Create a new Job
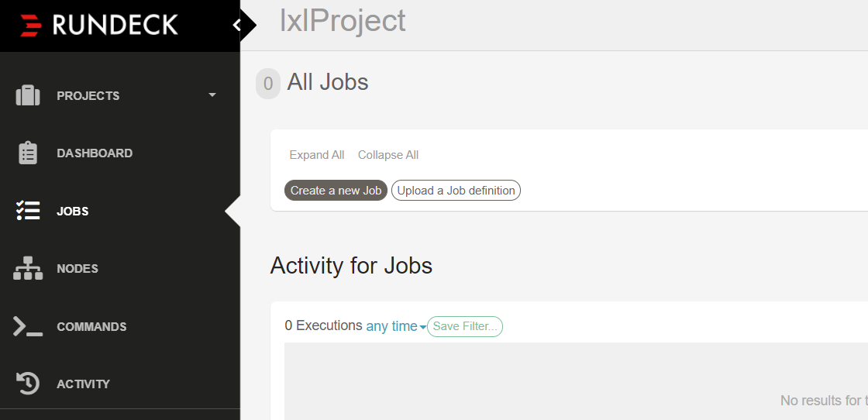The width and height of the screenshot is (868, 420). (x=336, y=191)
